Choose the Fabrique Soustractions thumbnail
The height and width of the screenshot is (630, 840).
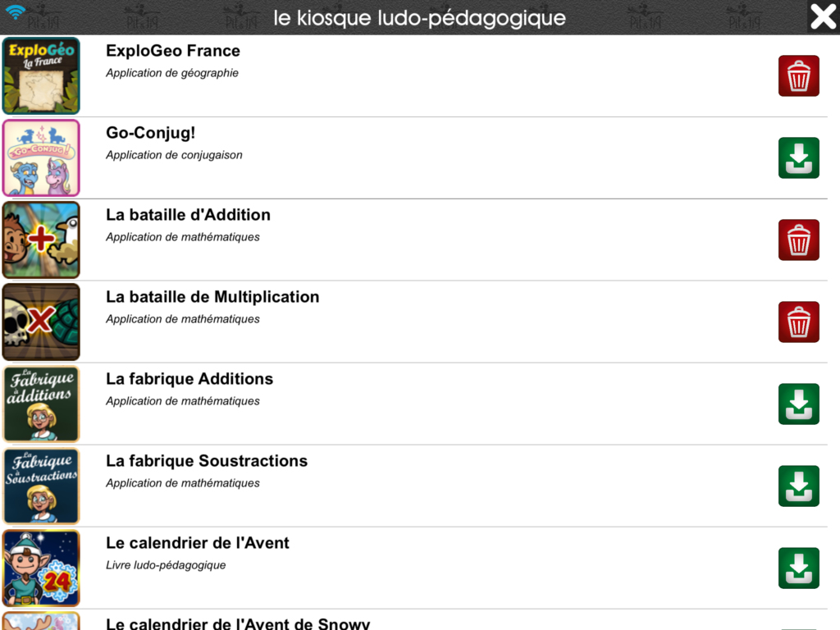point(41,486)
